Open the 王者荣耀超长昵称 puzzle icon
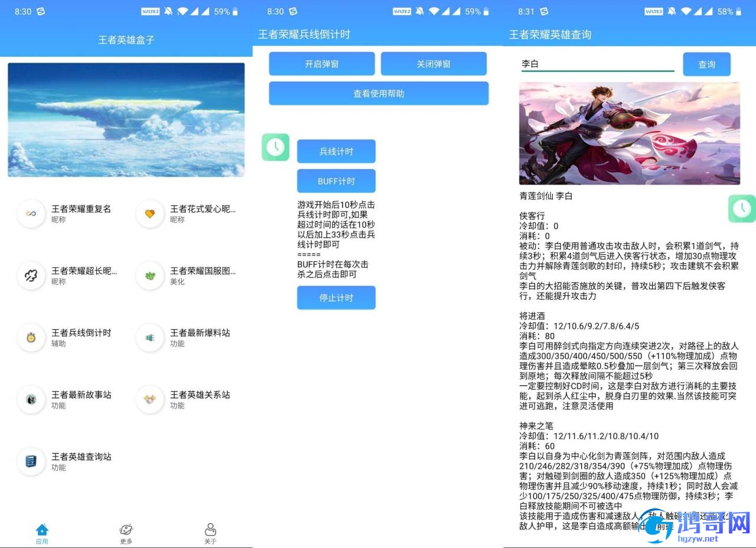 point(31,275)
